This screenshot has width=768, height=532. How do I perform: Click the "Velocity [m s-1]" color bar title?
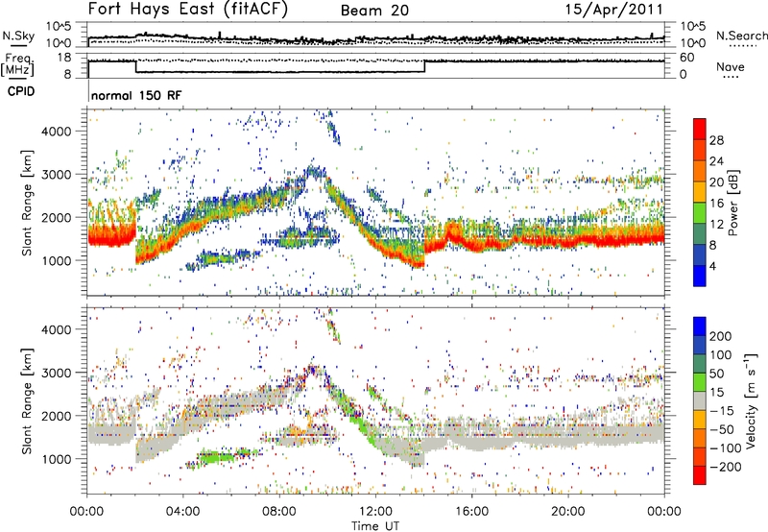752,400
